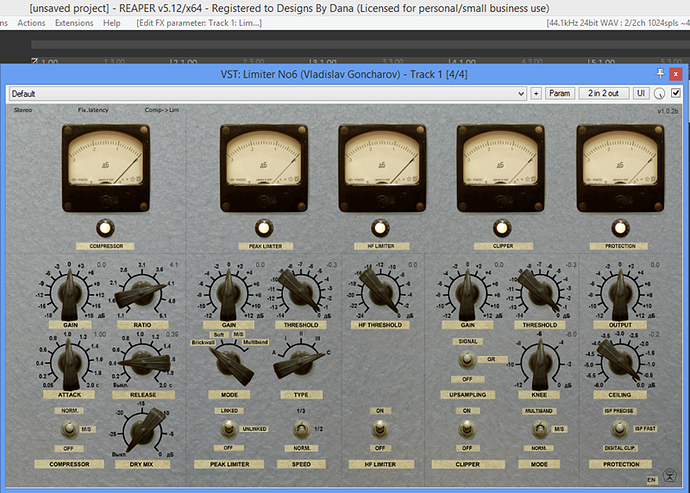
Task: Toggle the Peak Limiter indicator lamp
Action: (x=264, y=228)
